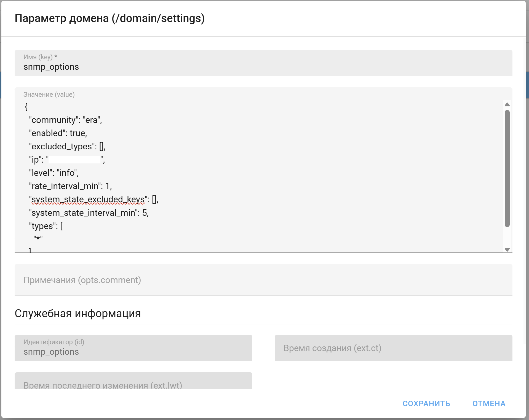Click the value editor's vertical scrollbar thumb
Image resolution: width=529 pixels, height=420 pixels.
[x=507, y=168]
